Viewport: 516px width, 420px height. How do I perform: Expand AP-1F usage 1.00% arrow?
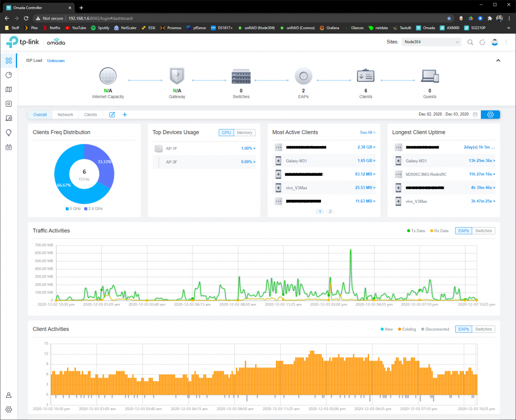pyautogui.click(x=248, y=149)
